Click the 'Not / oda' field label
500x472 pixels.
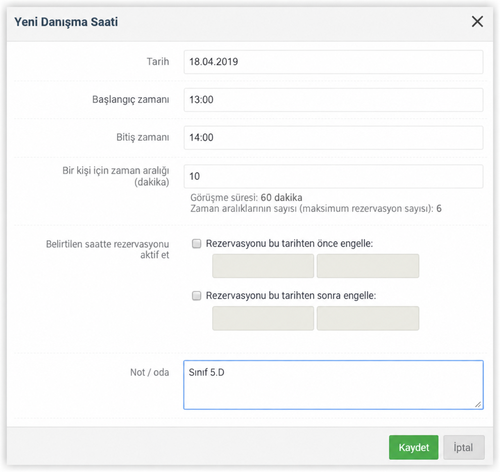click(149, 372)
